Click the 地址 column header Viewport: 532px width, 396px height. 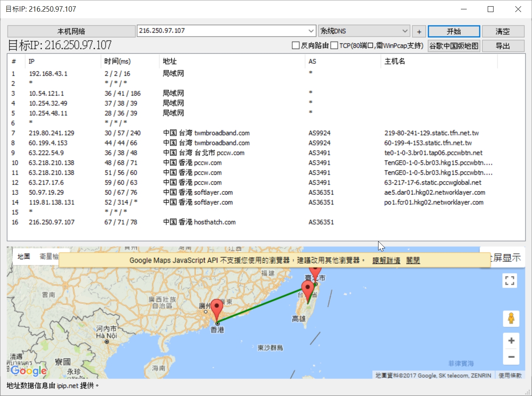(x=232, y=61)
